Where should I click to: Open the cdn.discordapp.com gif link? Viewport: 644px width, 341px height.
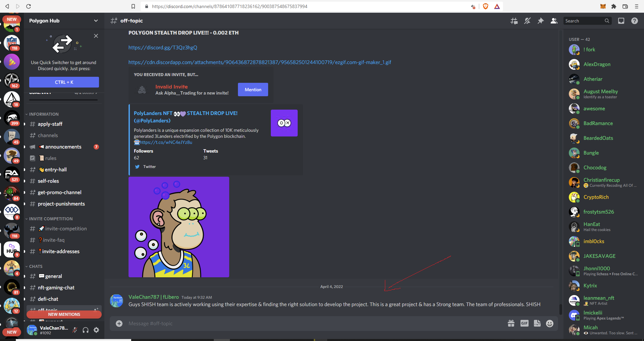click(x=260, y=62)
